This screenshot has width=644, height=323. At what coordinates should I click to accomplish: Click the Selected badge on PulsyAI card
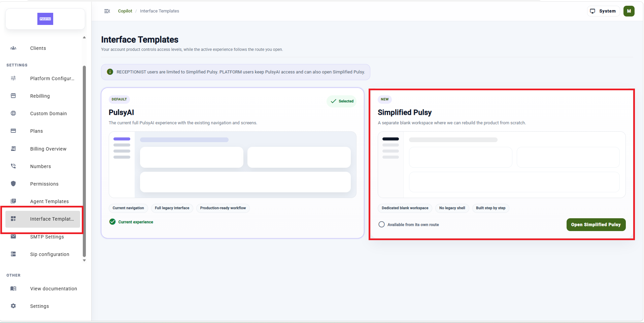click(x=342, y=101)
